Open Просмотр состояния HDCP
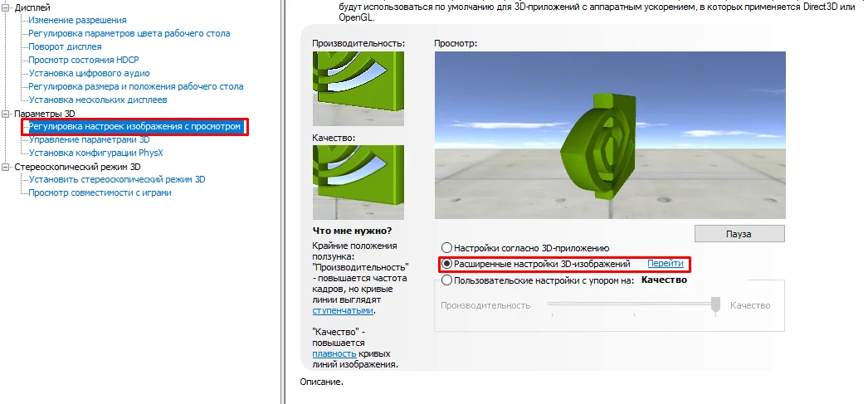The height and width of the screenshot is (404, 868). (x=84, y=60)
